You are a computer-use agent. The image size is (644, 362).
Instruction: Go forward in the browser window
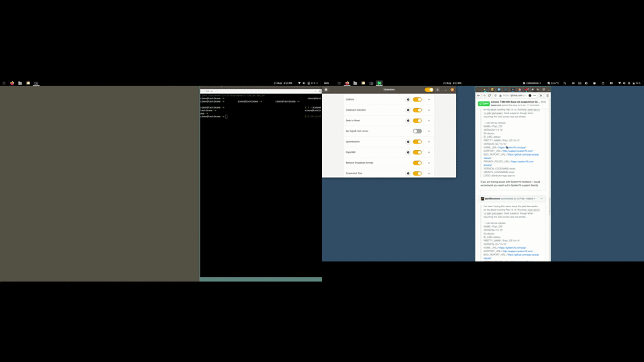pos(484,95)
